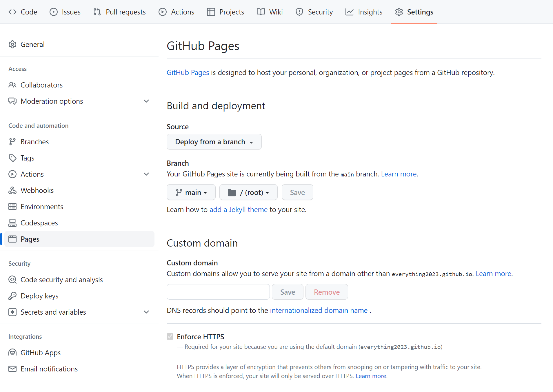Click the Webhooks icon

[x=12, y=190]
